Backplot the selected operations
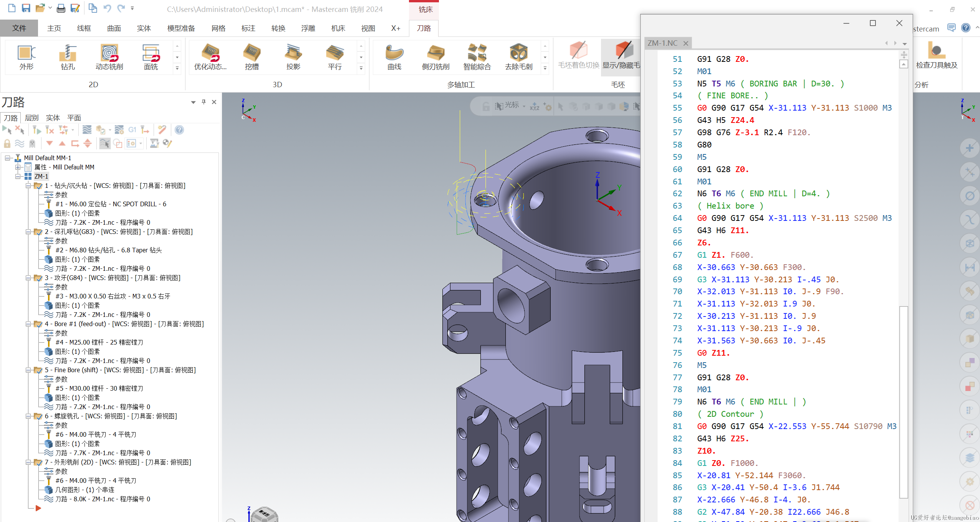Image resolution: width=980 pixels, height=522 pixels. (87, 130)
